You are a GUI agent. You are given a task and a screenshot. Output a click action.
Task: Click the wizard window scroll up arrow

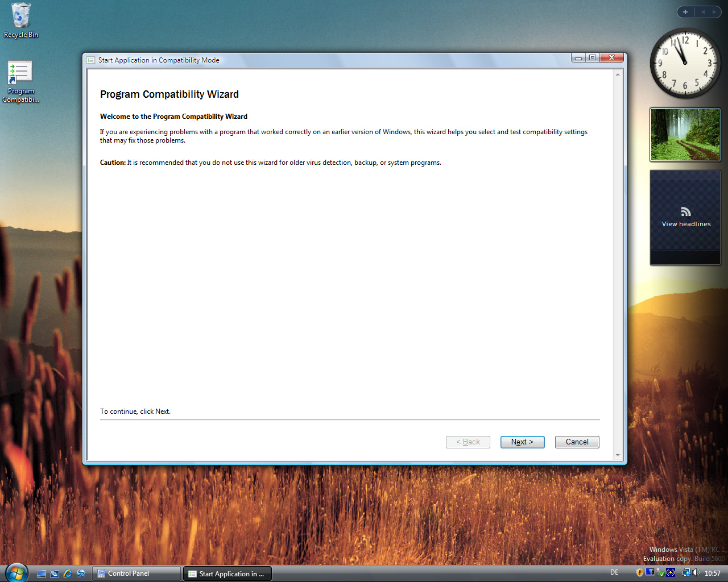(618, 74)
